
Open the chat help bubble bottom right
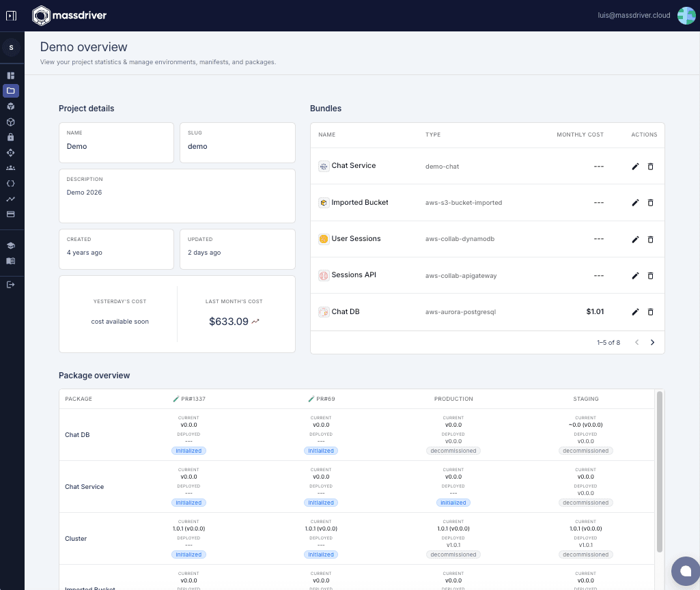point(685,571)
